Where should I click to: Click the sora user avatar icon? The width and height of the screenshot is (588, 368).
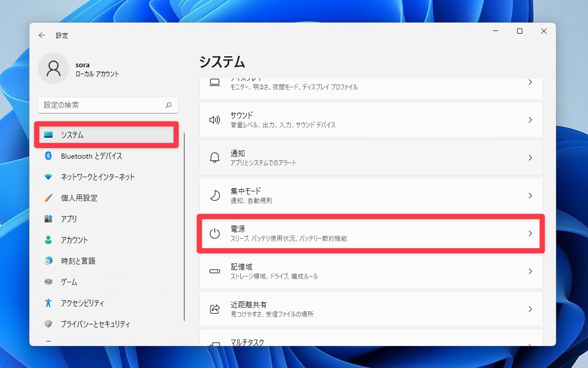(x=54, y=68)
